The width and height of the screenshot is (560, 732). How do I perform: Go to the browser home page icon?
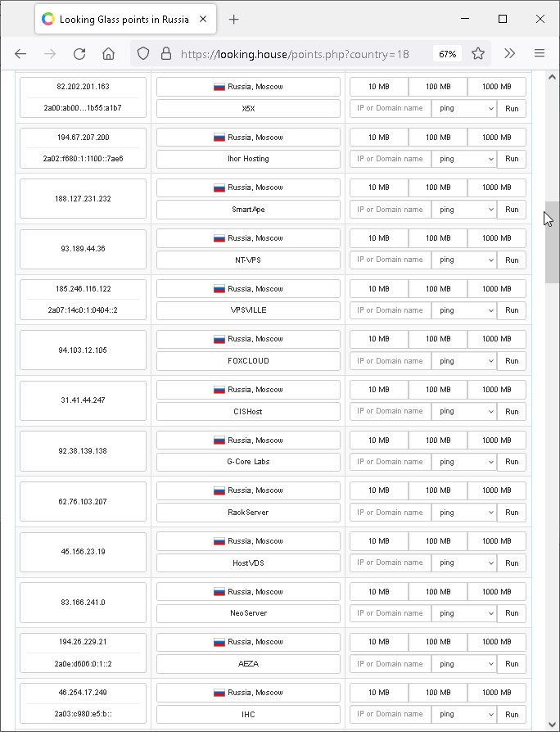108,54
